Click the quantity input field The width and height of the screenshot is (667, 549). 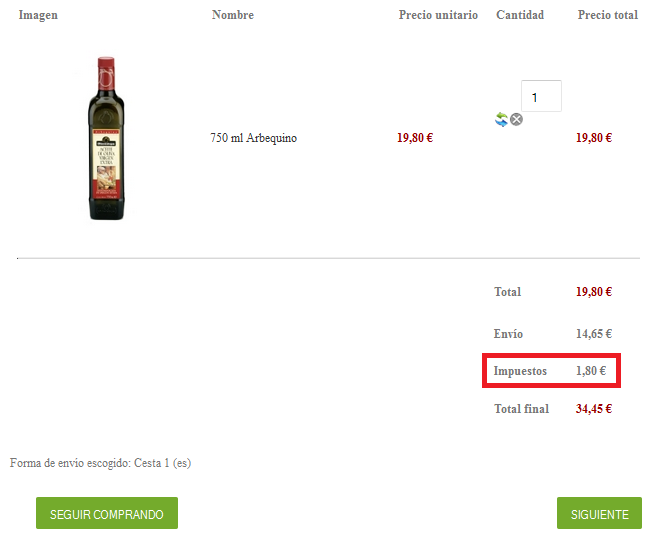(x=541, y=97)
